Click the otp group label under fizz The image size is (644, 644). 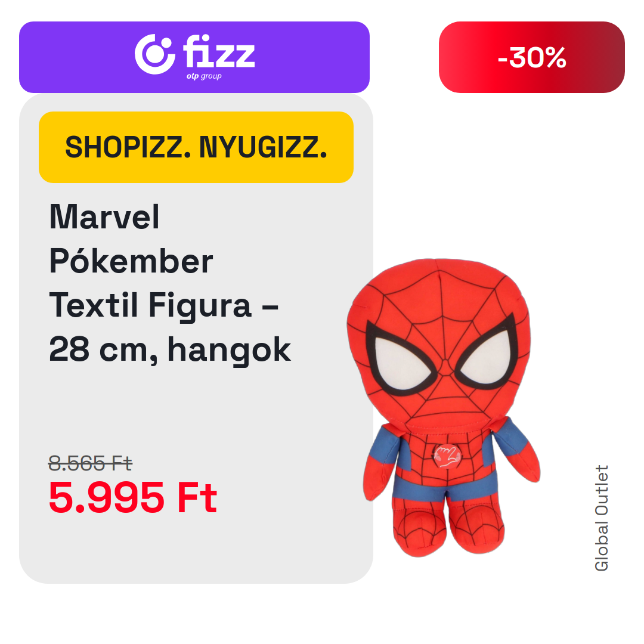[204, 76]
